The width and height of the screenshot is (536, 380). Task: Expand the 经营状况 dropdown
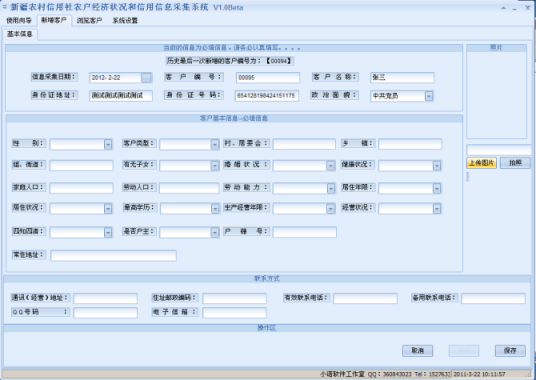click(x=437, y=208)
